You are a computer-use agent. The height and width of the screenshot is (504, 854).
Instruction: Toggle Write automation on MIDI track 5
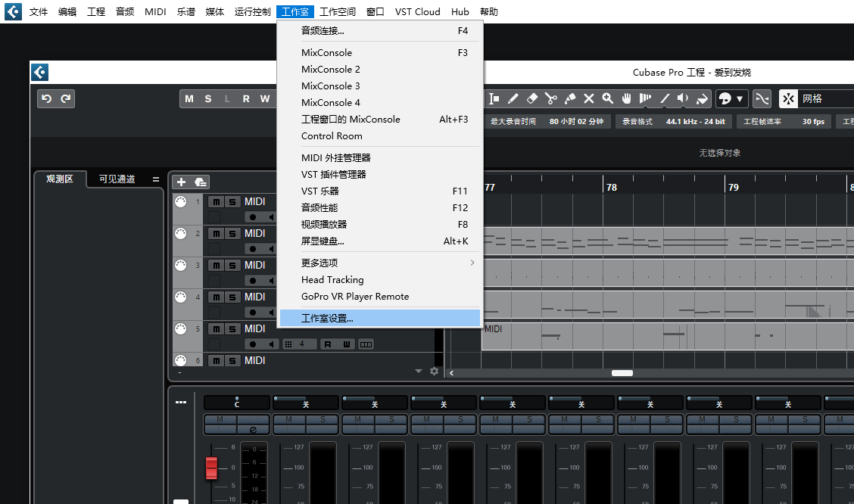point(347,344)
